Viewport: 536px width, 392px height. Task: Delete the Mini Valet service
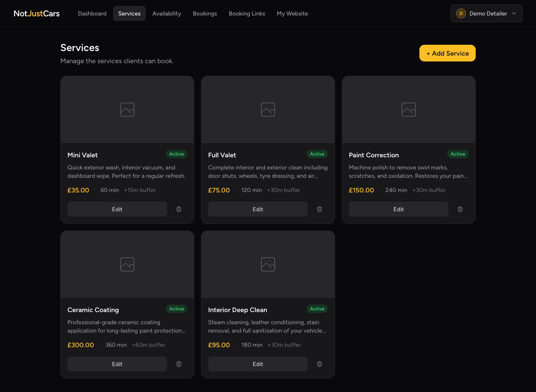(178, 209)
